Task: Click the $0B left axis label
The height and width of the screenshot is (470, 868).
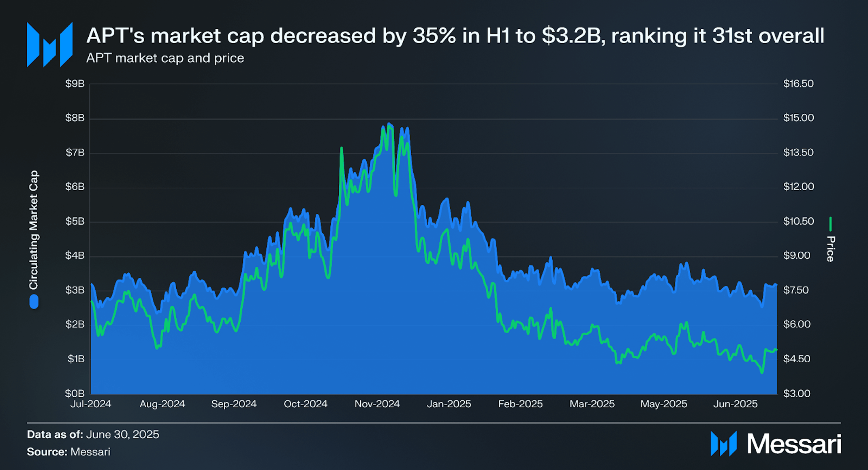Action: tap(75, 393)
